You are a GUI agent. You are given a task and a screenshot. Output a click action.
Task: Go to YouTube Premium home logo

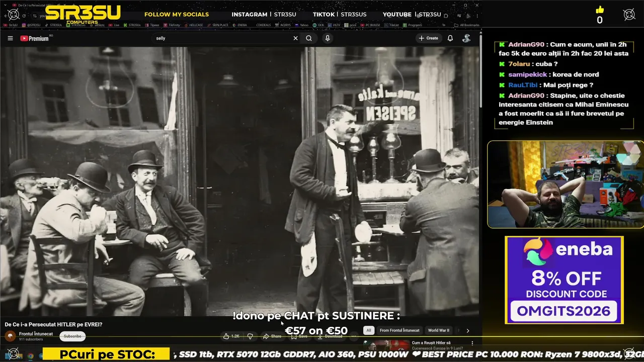pos(34,38)
